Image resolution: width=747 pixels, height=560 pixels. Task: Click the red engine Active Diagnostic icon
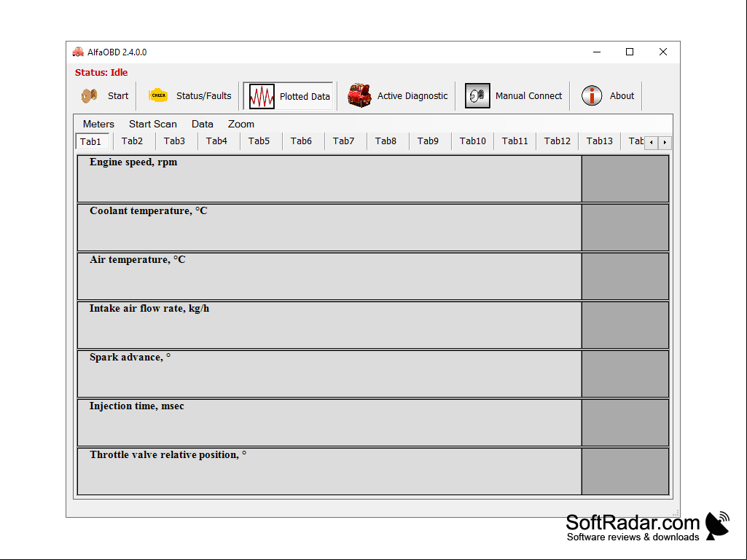pos(359,95)
